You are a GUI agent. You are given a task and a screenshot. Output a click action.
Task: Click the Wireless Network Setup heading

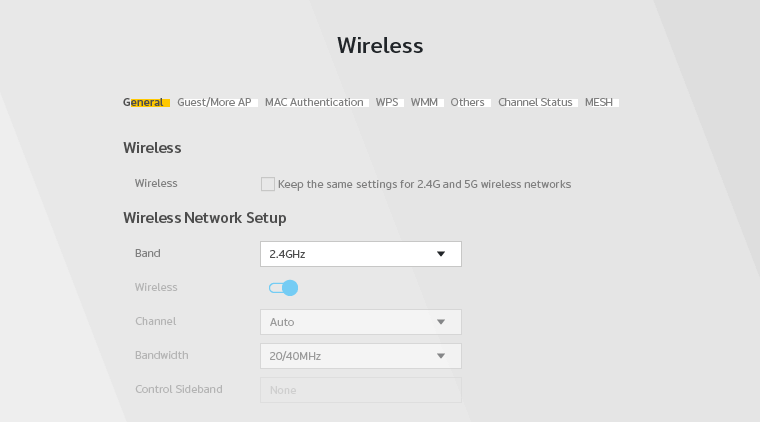pyautogui.click(x=204, y=218)
